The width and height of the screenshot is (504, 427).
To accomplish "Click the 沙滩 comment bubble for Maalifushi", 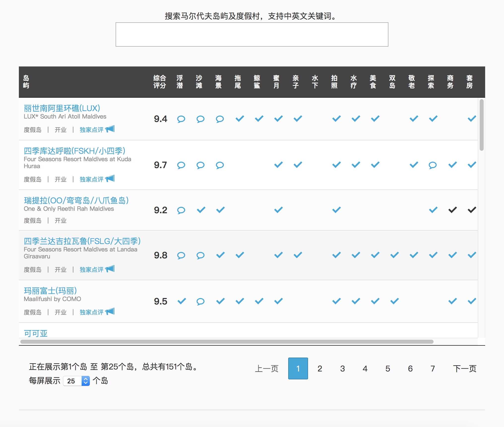I will (x=200, y=302).
